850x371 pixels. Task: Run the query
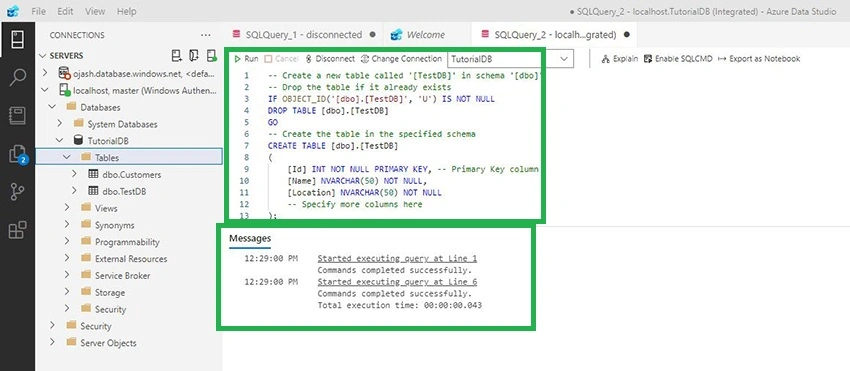(x=247, y=59)
